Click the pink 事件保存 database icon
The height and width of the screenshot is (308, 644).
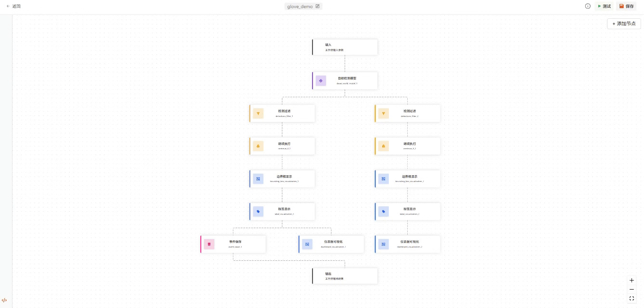(x=209, y=244)
